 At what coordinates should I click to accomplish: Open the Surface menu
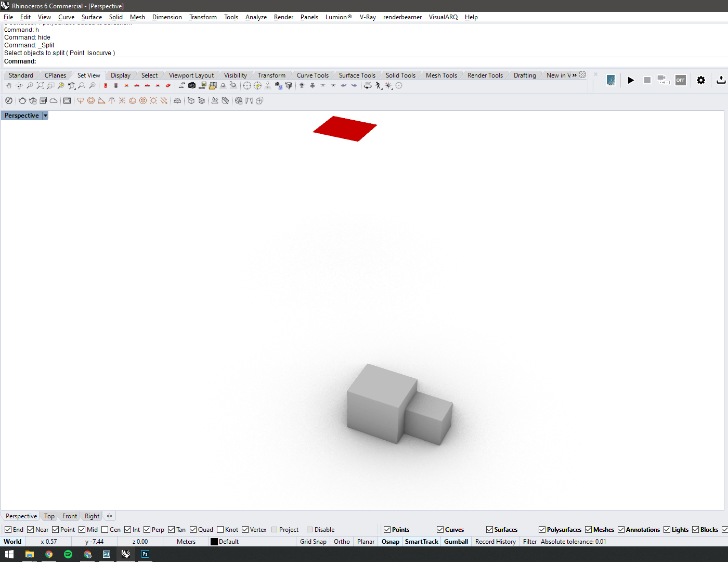pyautogui.click(x=92, y=17)
